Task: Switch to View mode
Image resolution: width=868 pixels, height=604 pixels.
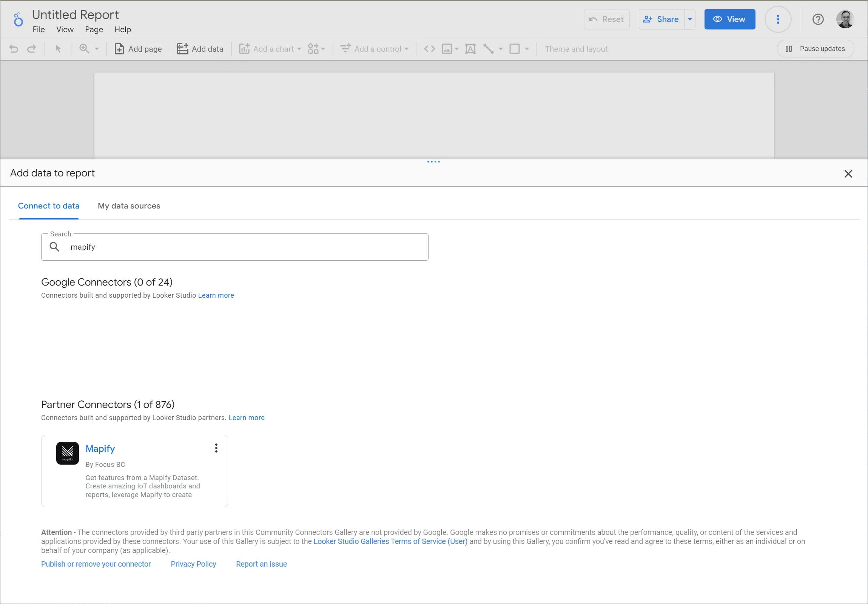Action: [730, 19]
